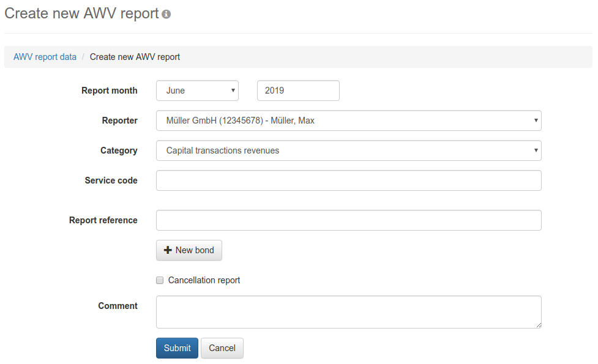Click the 'Cancellation report' label text
598x364 pixels.
204,280
